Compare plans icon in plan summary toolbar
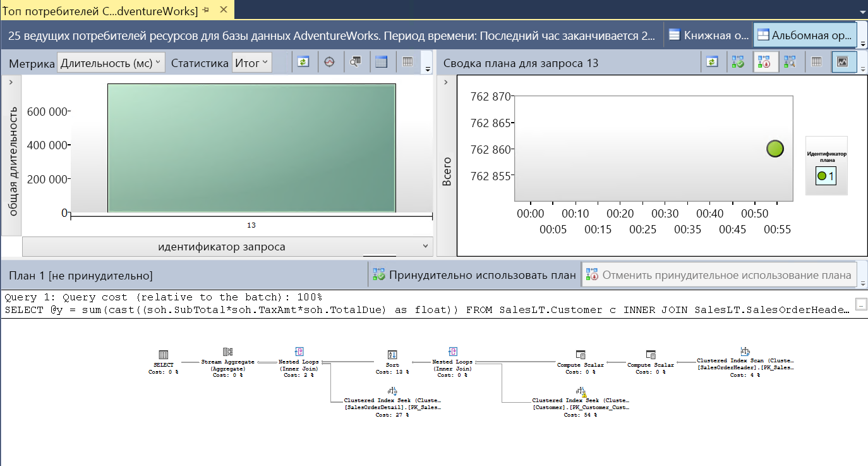Image resolution: width=868 pixels, height=466 pixels. tap(790, 63)
